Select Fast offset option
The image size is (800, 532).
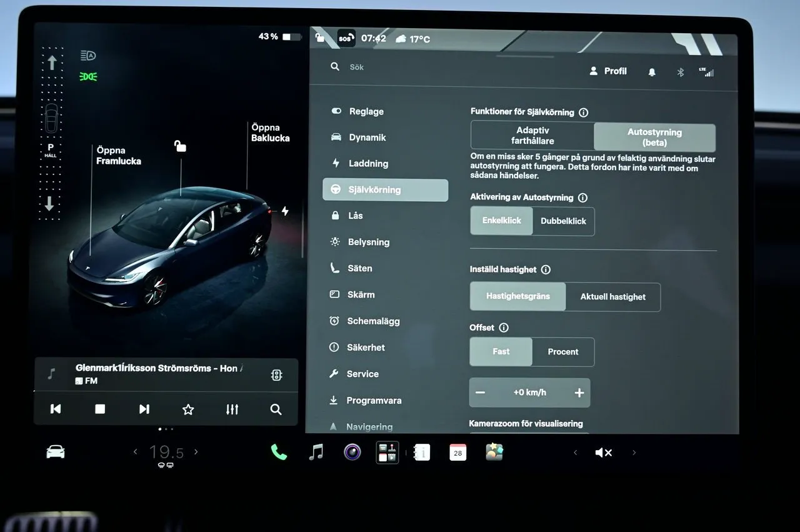click(x=501, y=351)
